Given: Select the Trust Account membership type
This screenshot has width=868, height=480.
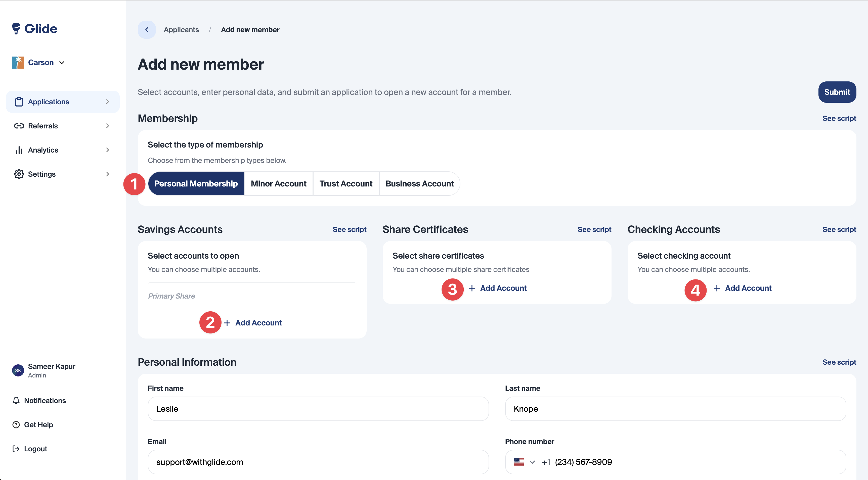Looking at the screenshot, I should (346, 183).
